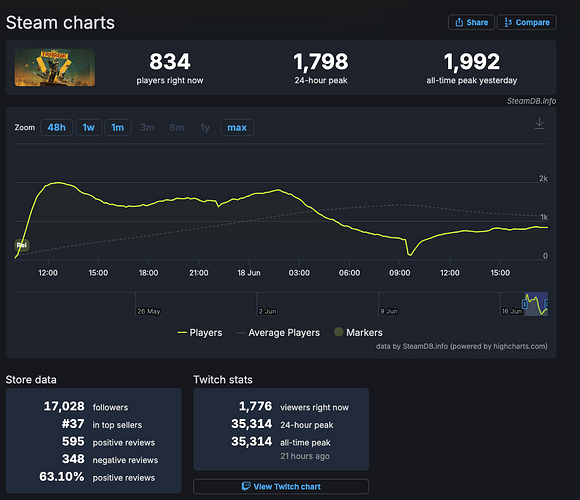Select the 1y zoom range

(x=205, y=128)
